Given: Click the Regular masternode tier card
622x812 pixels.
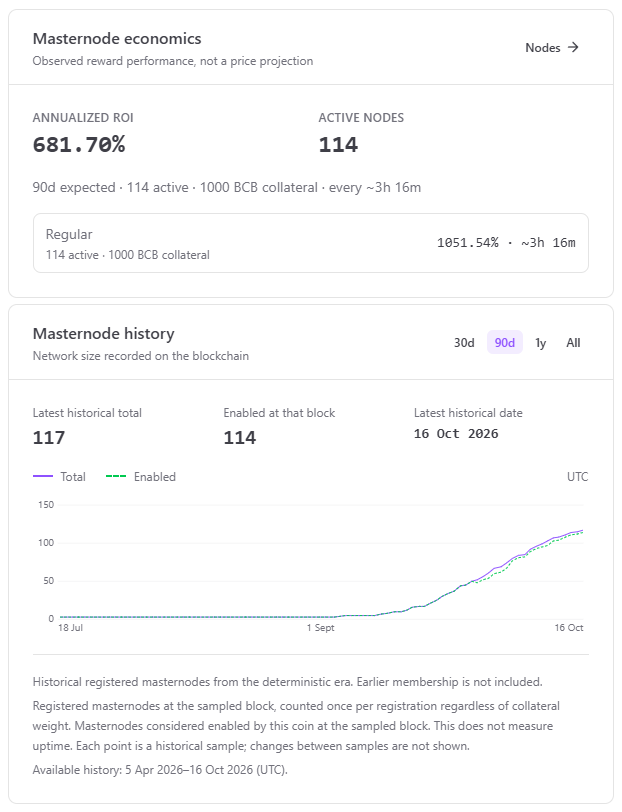Looking at the screenshot, I should click(x=311, y=243).
